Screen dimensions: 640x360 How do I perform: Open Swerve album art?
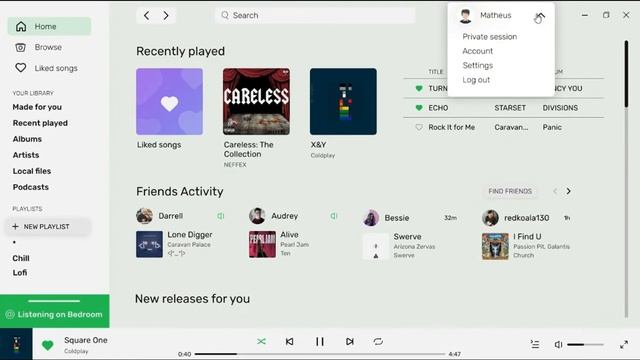[x=376, y=247]
